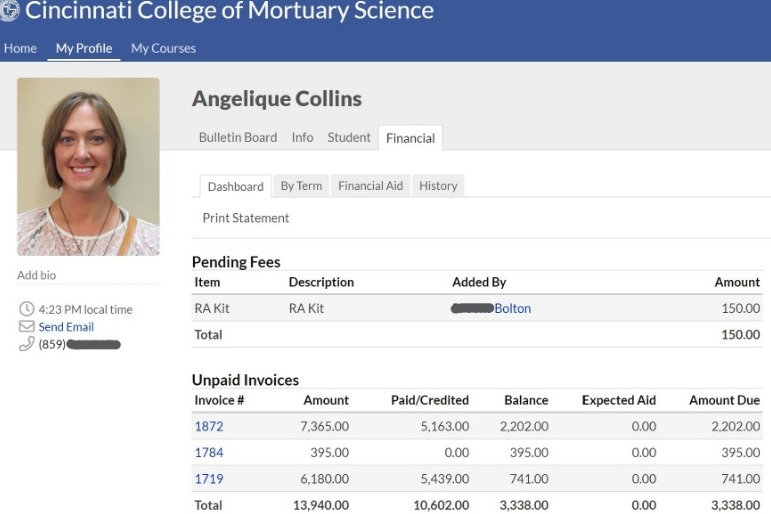The image size is (771, 514).
Task: Click the college logo icon in header
Action: 9,10
